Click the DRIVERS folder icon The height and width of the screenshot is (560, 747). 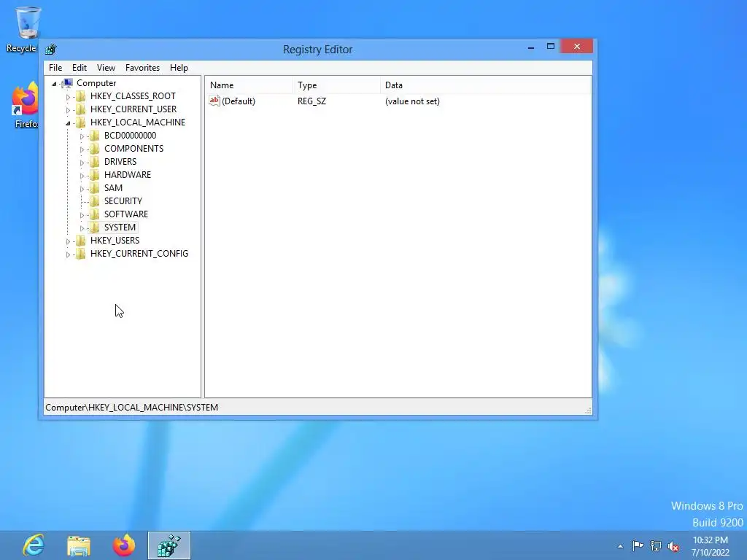tap(95, 161)
